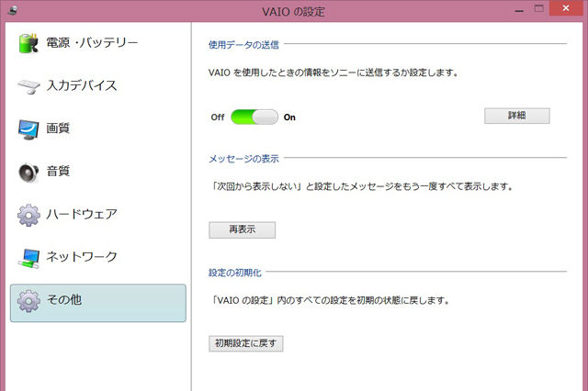Click the 再表示 button
588x391 pixels.
[x=243, y=229]
